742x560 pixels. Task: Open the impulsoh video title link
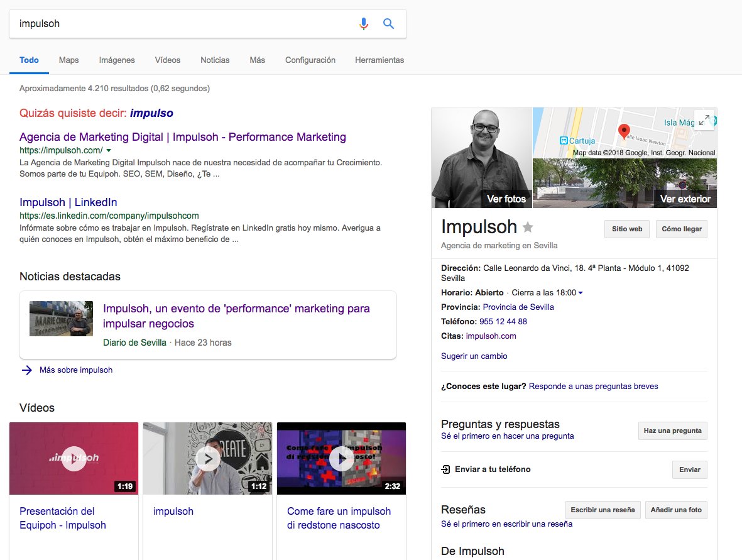(x=173, y=511)
